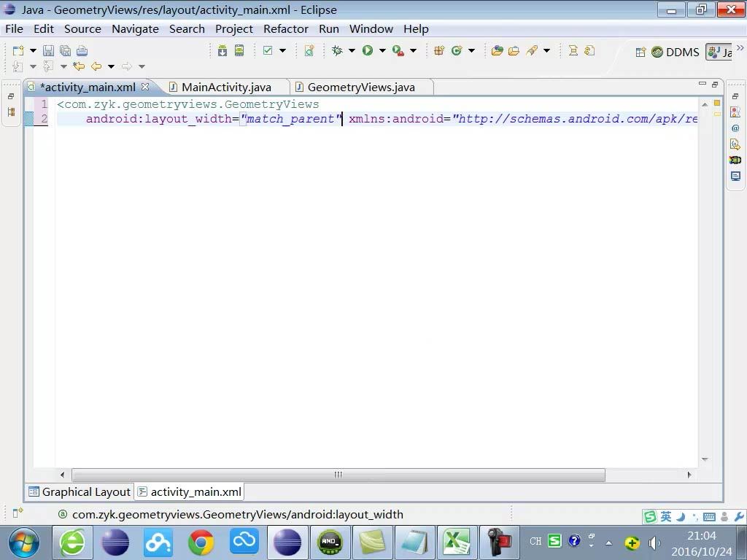The width and height of the screenshot is (747, 560).
Task: Expand the External Tools dropdown arrow
Action: (x=413, y=50)
